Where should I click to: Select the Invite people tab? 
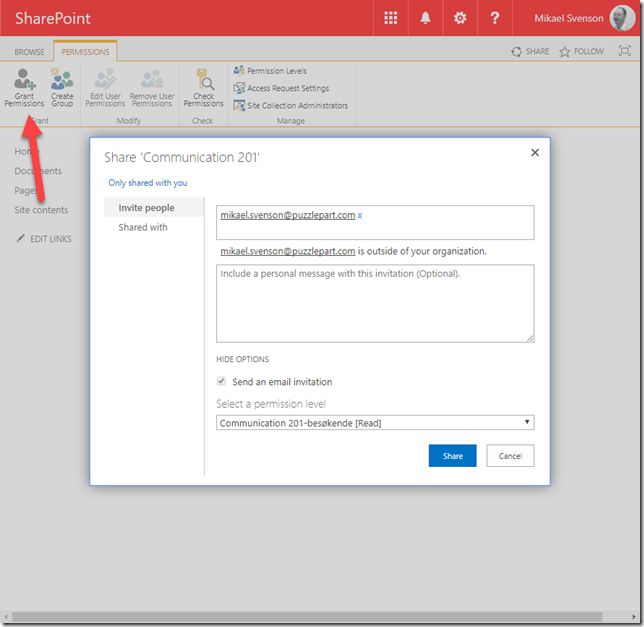(154, 208)
